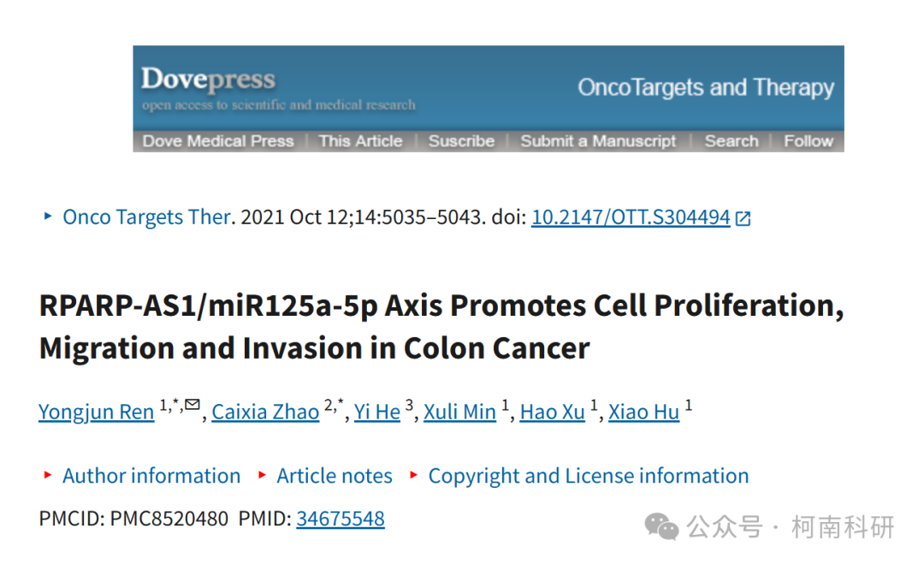Image resolution: width=924 pixels, height=564 pixels.
Task: Open Dove Medical Press menu item
Action: (218, 141)
